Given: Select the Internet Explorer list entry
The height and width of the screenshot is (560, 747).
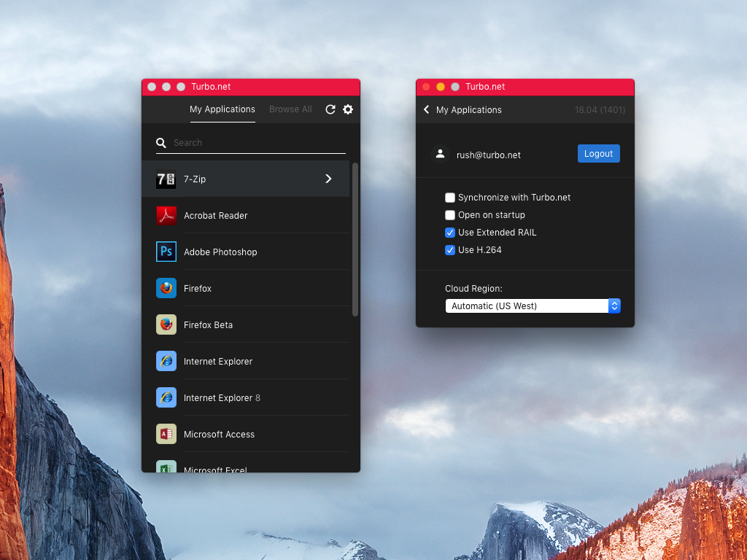Looking at the screenshot, I should tap(245, 361).
